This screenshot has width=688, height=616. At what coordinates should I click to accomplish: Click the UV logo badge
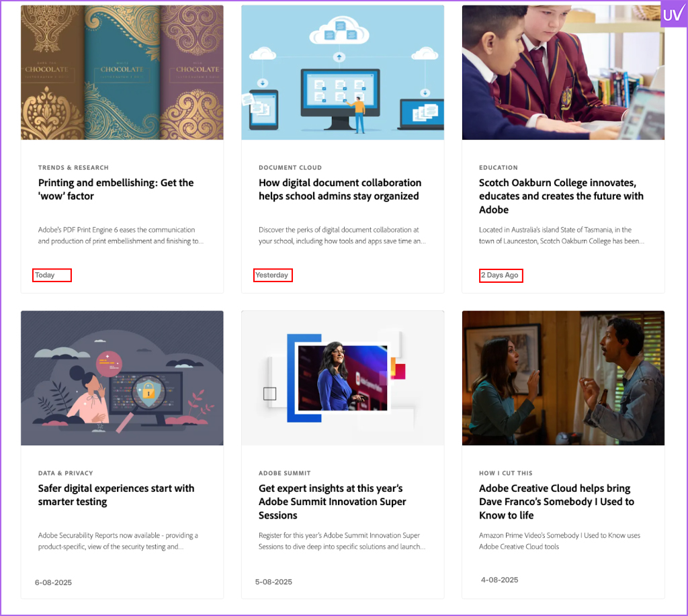click(x=673, y=14)
